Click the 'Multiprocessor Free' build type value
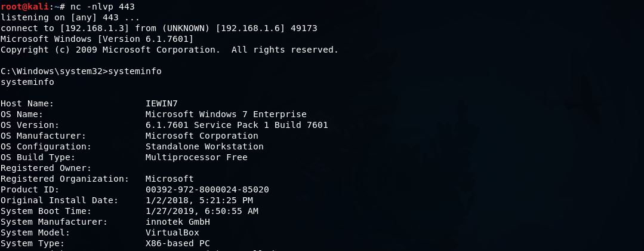The image size is (644, 251). click(196, 157)
